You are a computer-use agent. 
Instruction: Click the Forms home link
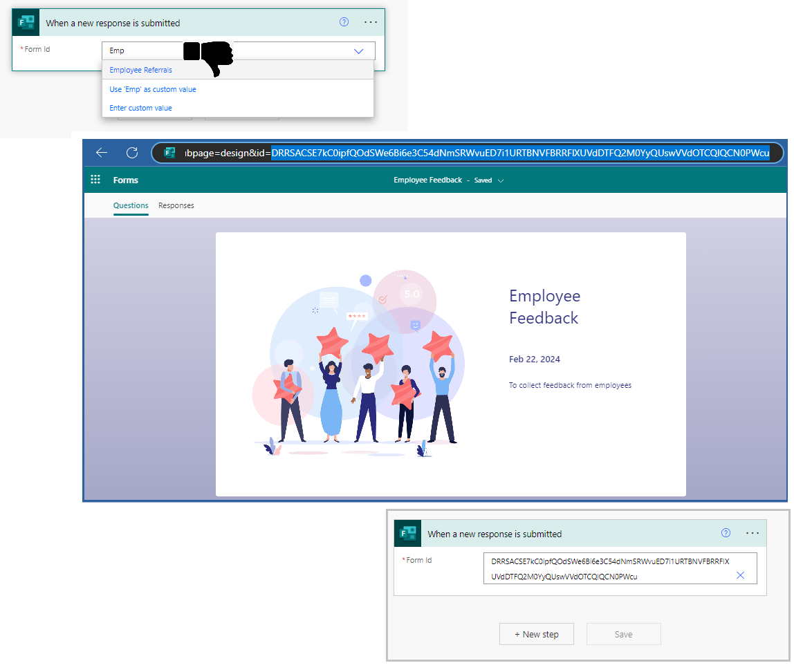click(126, 180)
